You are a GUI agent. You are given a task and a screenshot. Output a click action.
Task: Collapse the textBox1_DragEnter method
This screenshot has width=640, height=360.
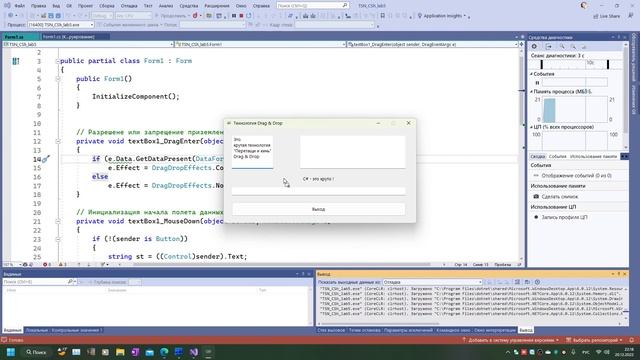point(58,141)
